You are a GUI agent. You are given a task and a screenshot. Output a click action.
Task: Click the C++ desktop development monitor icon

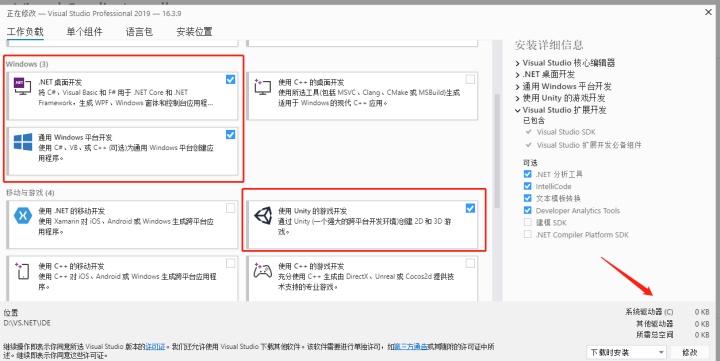tap(262, 86)
